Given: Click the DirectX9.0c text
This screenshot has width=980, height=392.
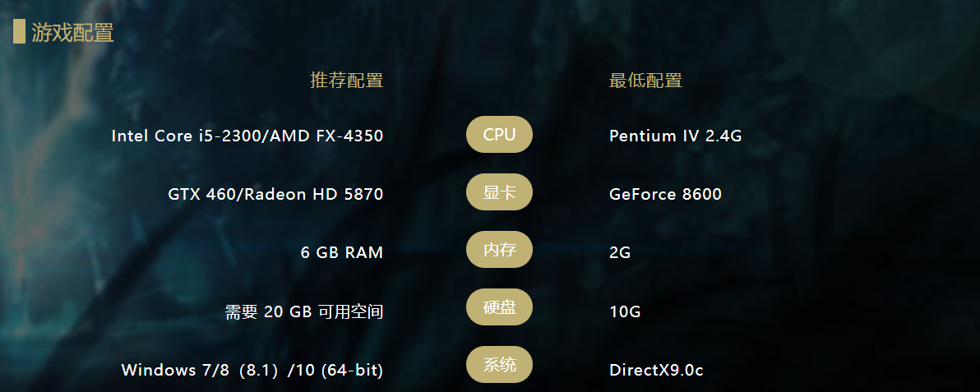Looking at the screenshot, I should click(656, 370).
